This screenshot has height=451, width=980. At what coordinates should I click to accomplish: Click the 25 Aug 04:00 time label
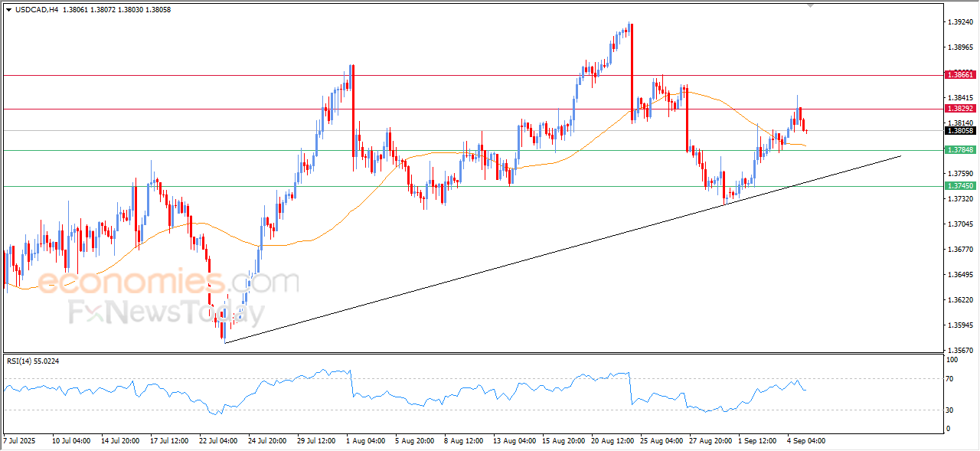(660, 441)
